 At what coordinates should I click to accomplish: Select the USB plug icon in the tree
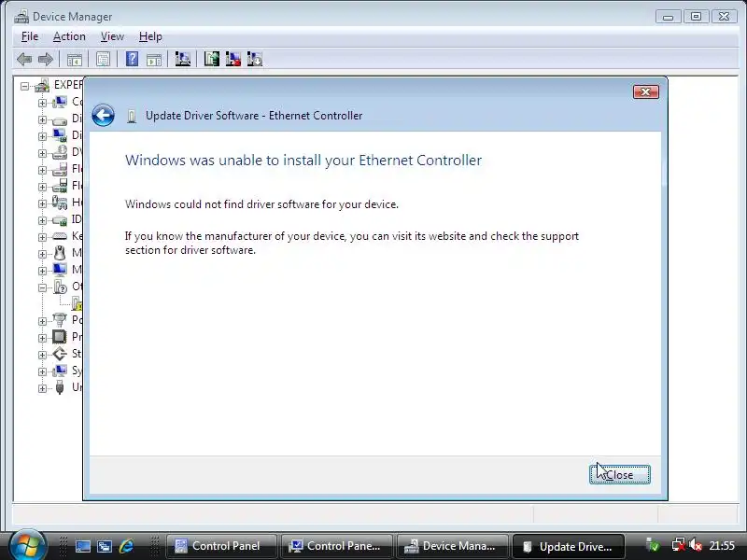coord(60,387)
